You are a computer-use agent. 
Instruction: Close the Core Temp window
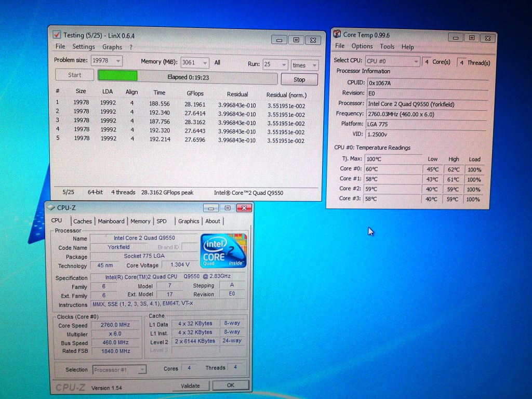[x=488, y=38]
